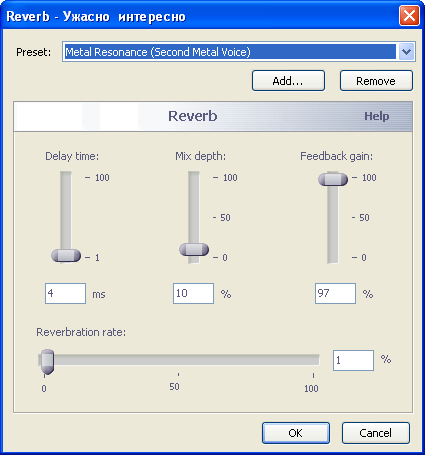Dismiss the dialog with Cancel
The height and width of the screenshot is (455, 425).
point(376,433)
